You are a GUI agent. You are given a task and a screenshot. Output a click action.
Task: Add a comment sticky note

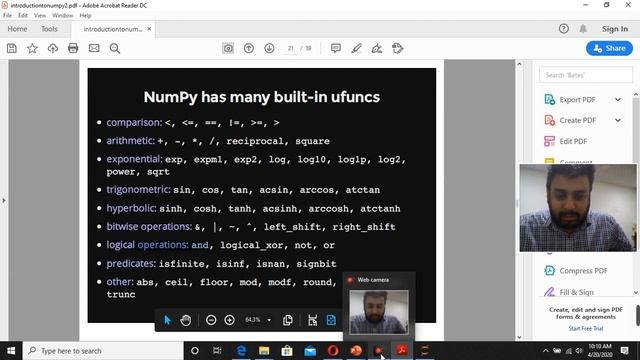click(336, 48)
